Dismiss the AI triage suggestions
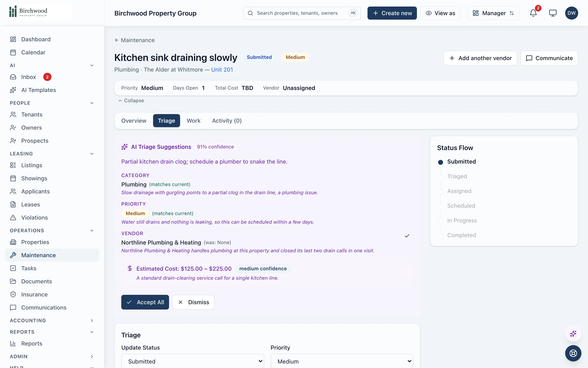 click(193, 302)
